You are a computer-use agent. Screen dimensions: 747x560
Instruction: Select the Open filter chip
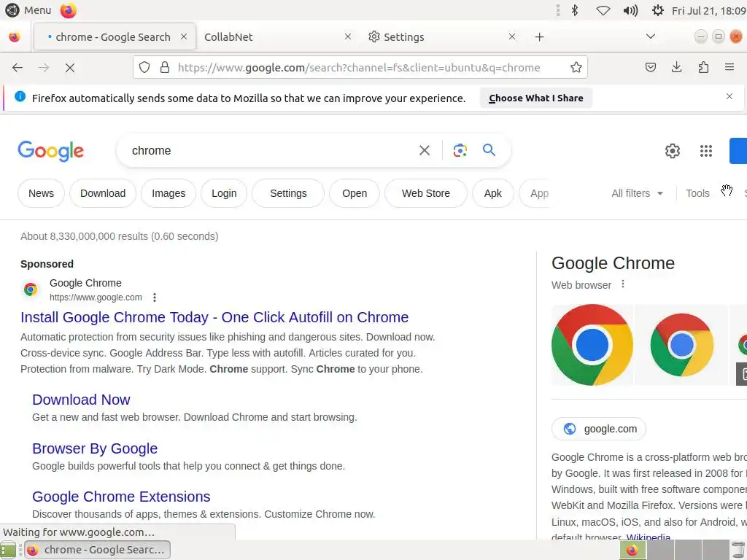(x=355, y=193)
